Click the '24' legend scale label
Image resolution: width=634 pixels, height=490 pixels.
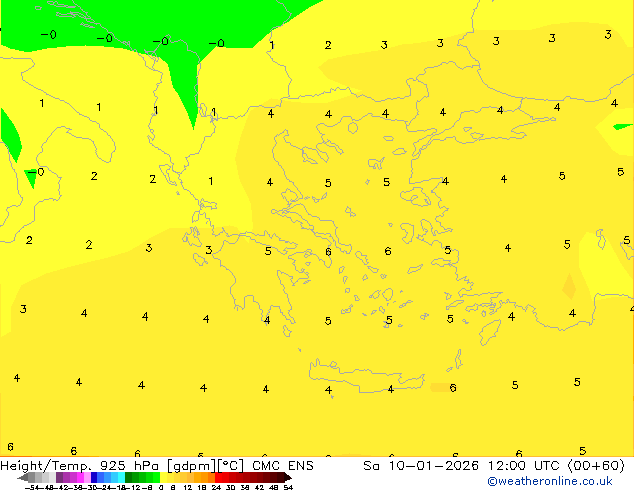216,487
